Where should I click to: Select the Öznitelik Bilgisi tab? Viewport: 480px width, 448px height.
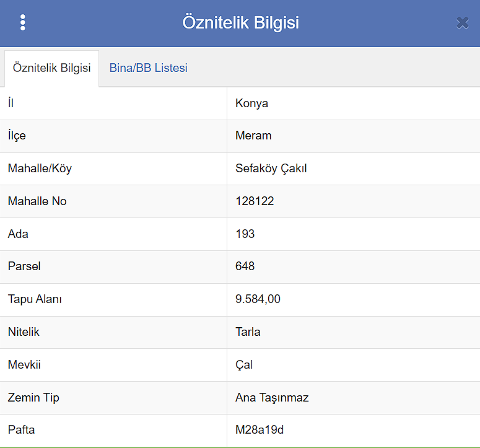pyautogui.click(x=51, y=68)
